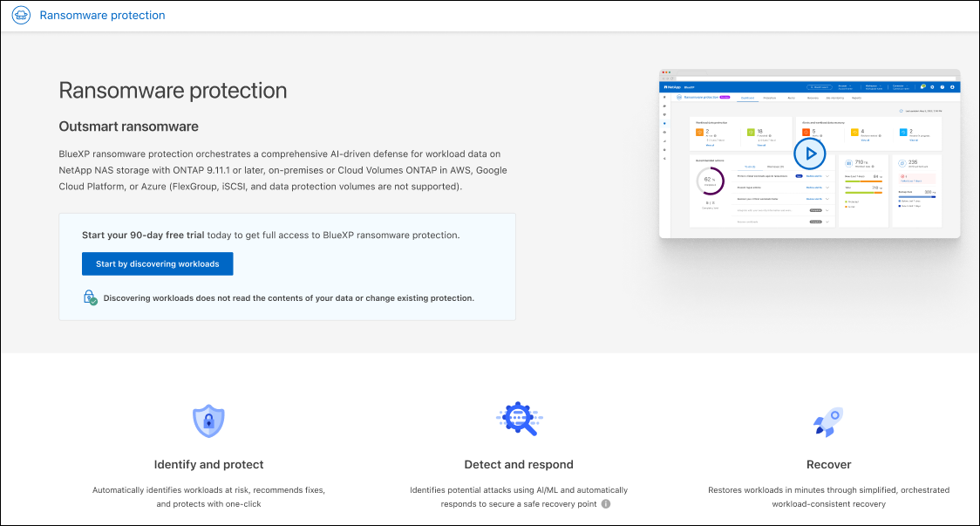This screenshot has height=526, width=980.
Task: Expand the first recommended action chevron in preview
Action: point(827,175)
